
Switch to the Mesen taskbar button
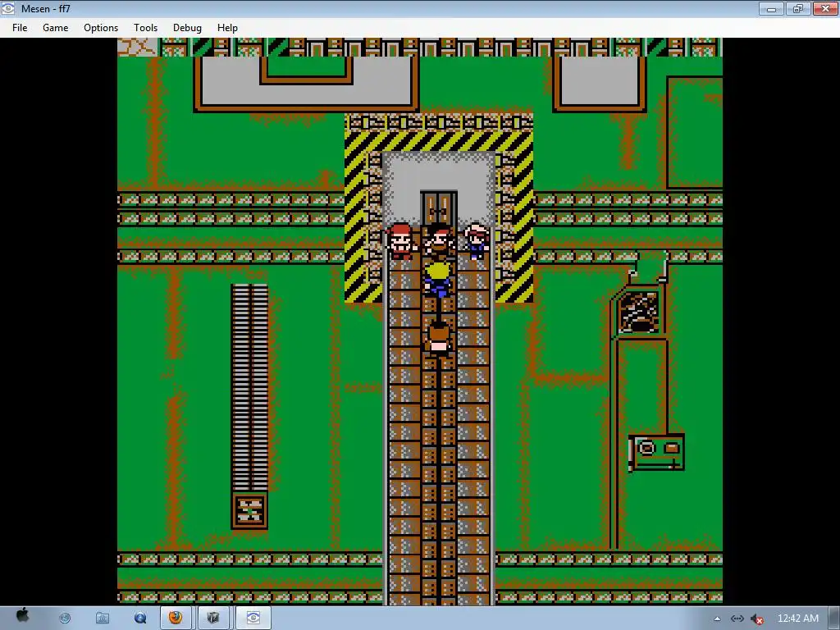(x=253, y=618)
